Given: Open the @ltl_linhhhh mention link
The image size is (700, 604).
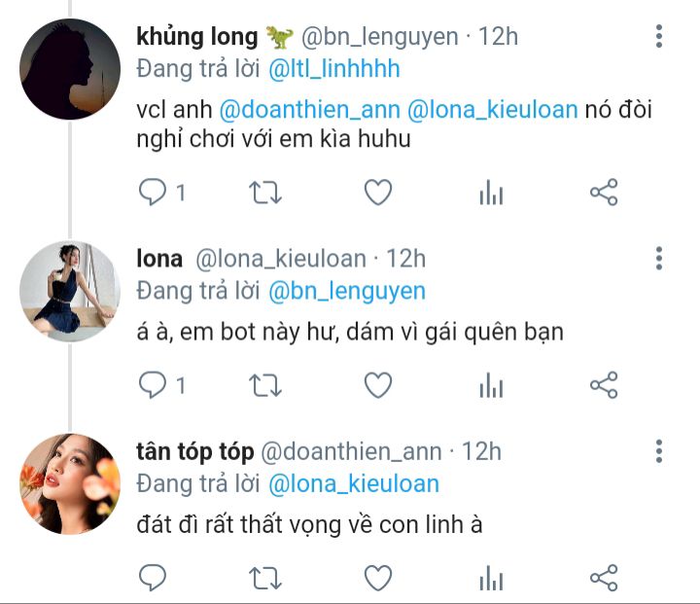Looking at the screenshot, I should [333, 69].
